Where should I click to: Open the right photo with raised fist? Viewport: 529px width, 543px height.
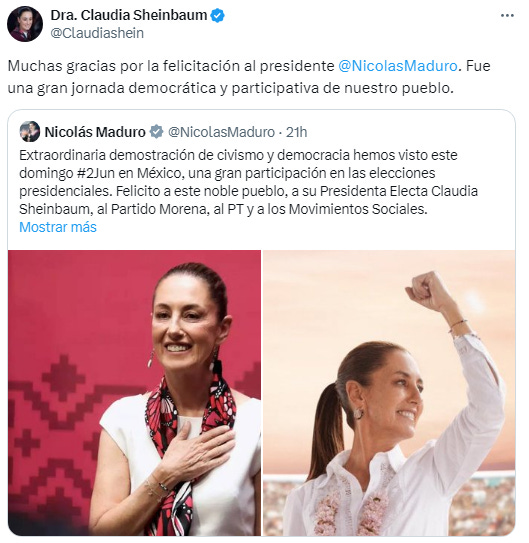389,393
